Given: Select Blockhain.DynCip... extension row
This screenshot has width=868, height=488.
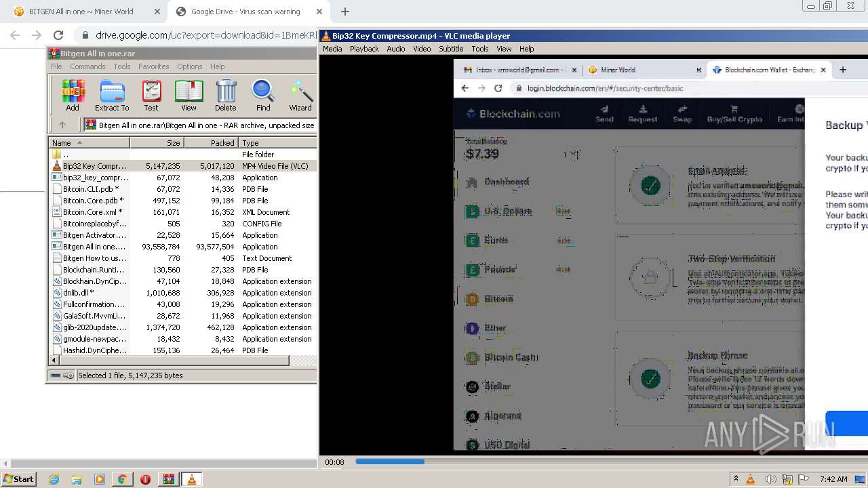Looking at the screenshot, I should tap(183, 281).
